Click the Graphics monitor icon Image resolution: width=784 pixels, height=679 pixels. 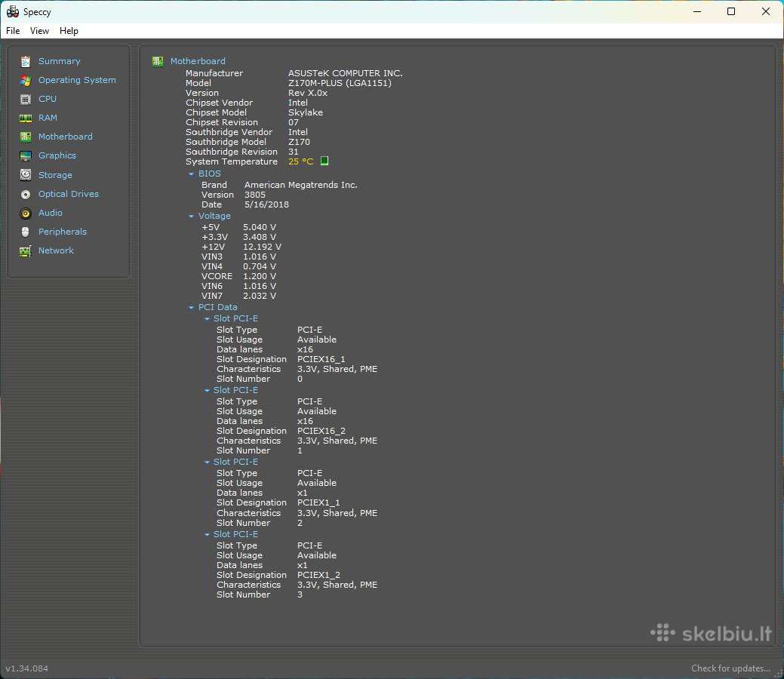click(26, 156)
